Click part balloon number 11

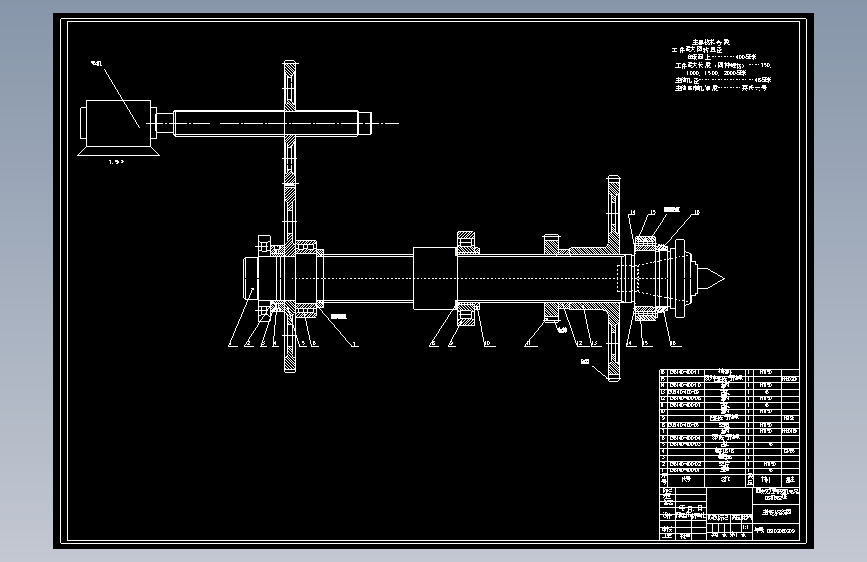pos(529,344)
